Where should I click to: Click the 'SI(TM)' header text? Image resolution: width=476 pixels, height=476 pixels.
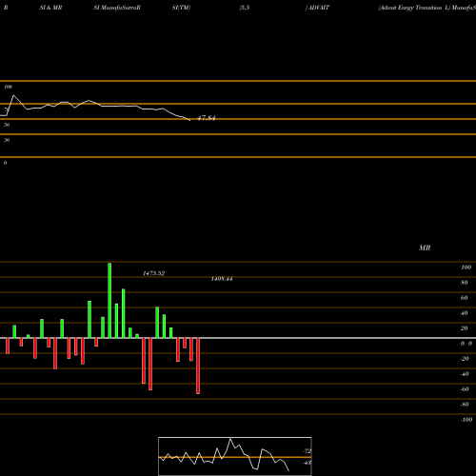[x=181, y=8]
